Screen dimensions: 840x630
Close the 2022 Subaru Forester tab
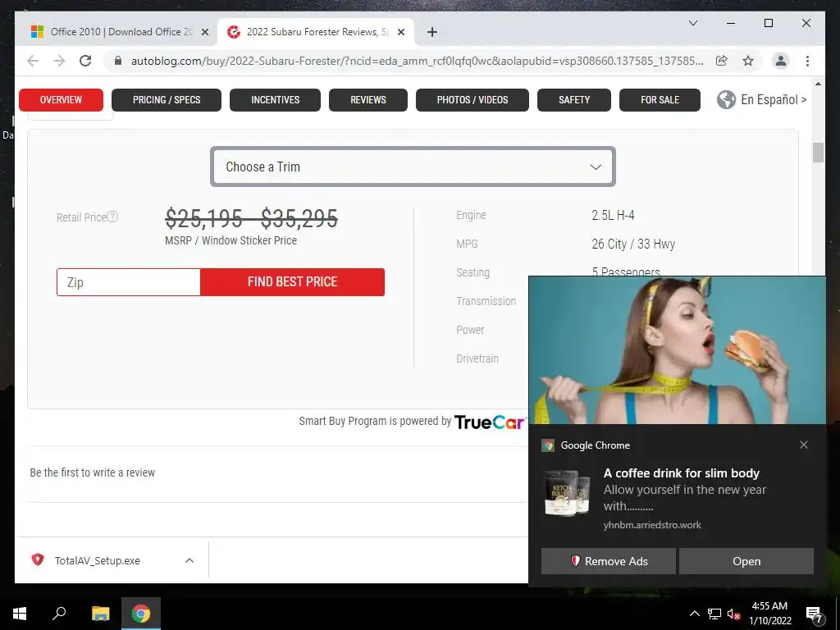[401, 32]
